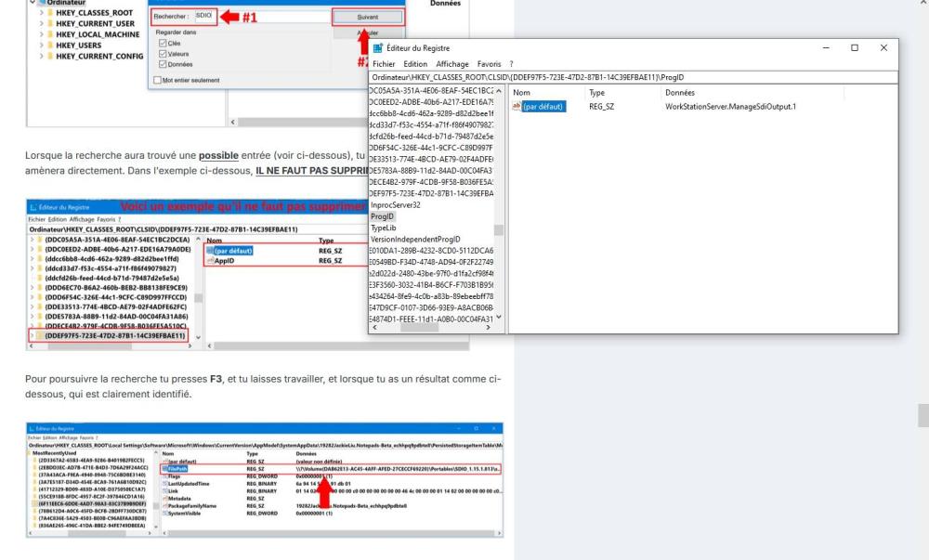
Task: Click the tree pane horizontal scroll-left arrow
Action: coord(373,327)
